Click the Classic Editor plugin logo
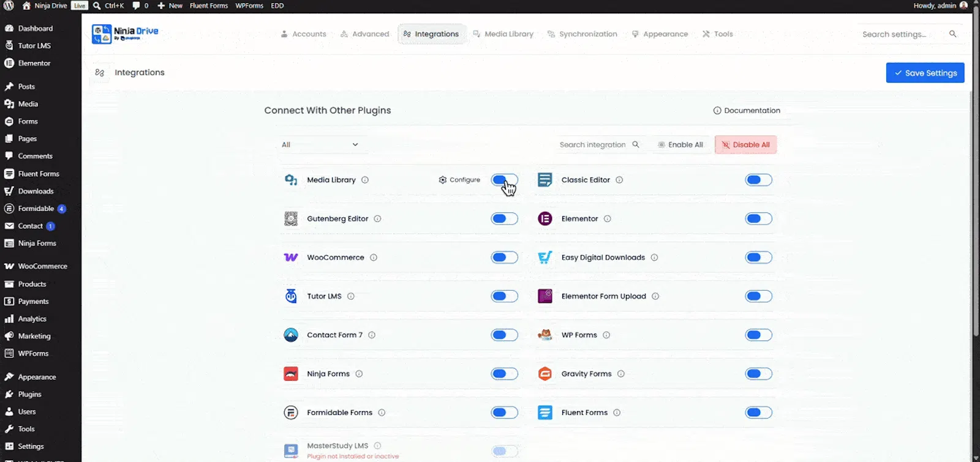 tap(545, 180)
